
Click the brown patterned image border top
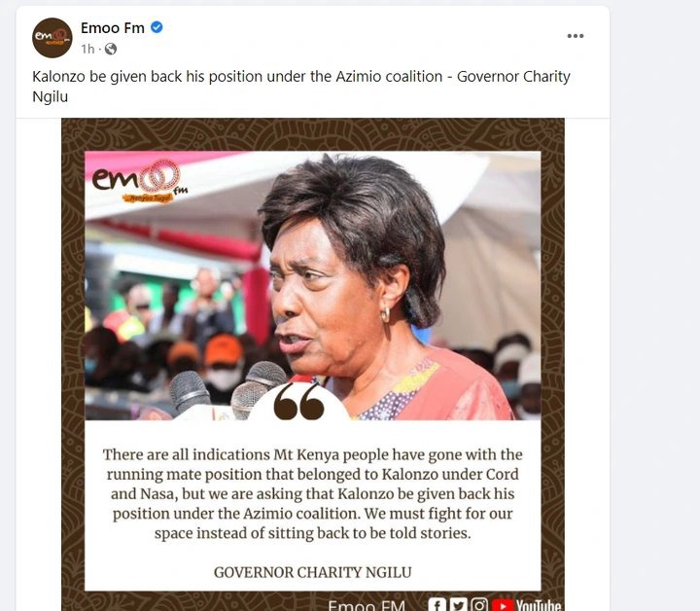pyautogui.click(x=313, y=134)
